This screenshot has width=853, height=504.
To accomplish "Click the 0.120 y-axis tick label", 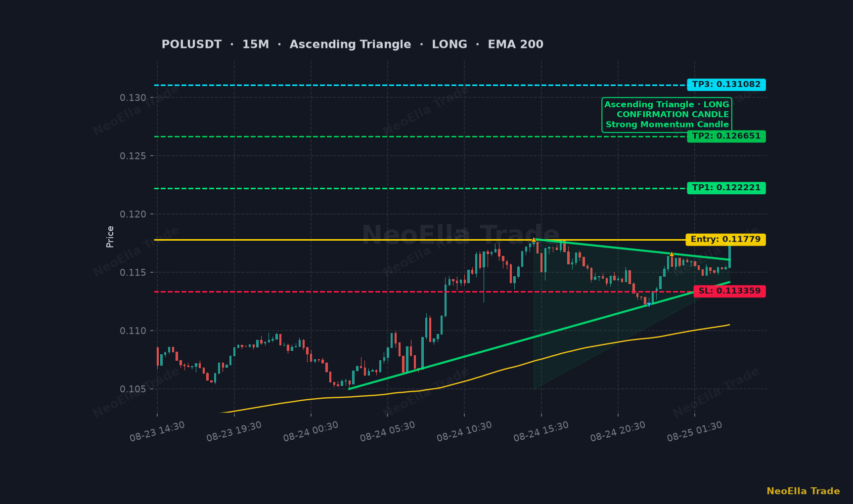I will (133, 214).
